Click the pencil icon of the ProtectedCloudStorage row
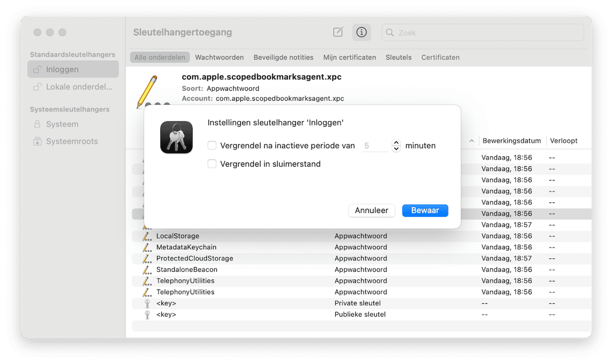 point(147,258)
